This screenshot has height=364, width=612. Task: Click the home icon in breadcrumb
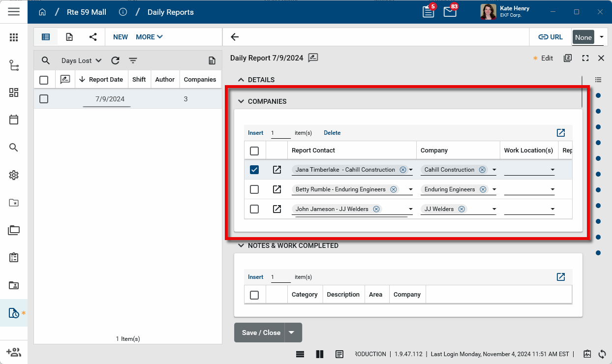(x=42, y=12)
